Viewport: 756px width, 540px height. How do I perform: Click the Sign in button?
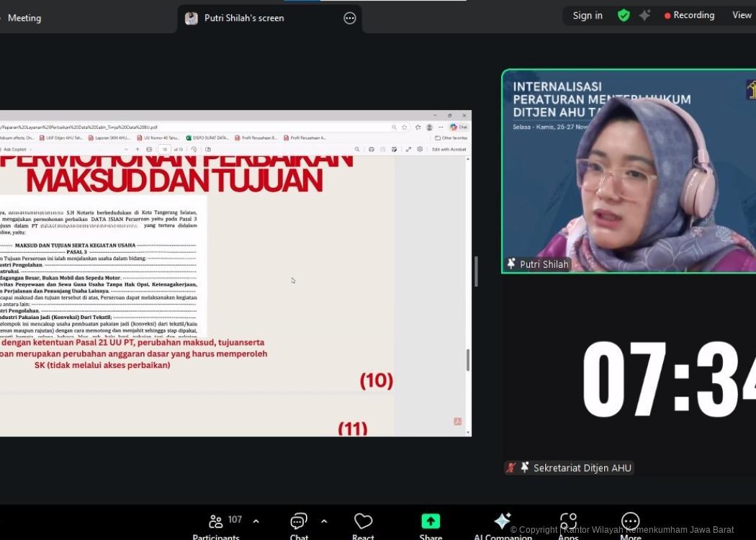[588, 15]
